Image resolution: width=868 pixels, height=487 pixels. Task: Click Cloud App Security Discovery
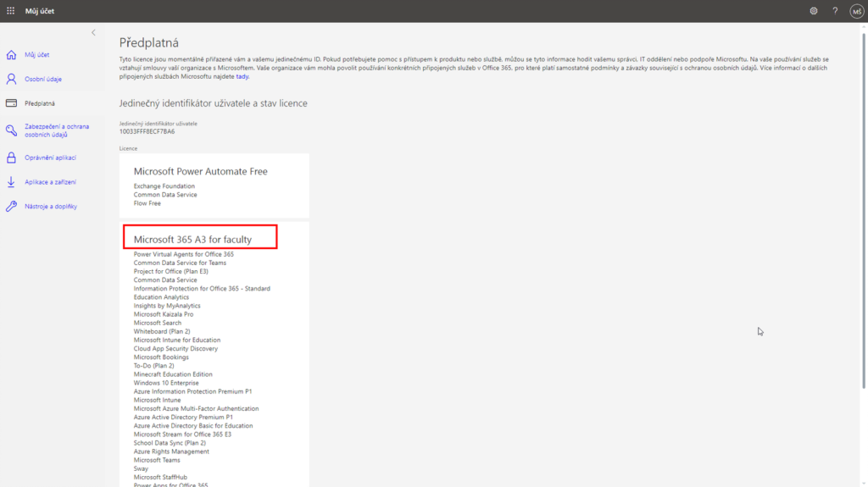coord(175,349)
